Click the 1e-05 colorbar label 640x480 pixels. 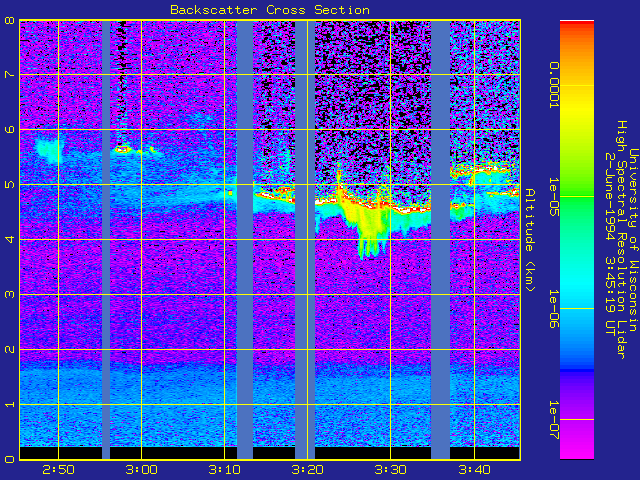[x=553, y=196]
